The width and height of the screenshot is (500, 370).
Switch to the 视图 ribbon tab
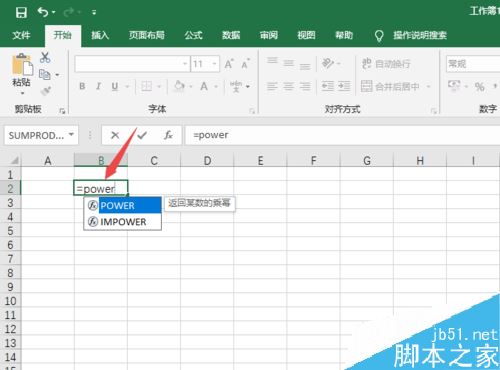point(306,35)
